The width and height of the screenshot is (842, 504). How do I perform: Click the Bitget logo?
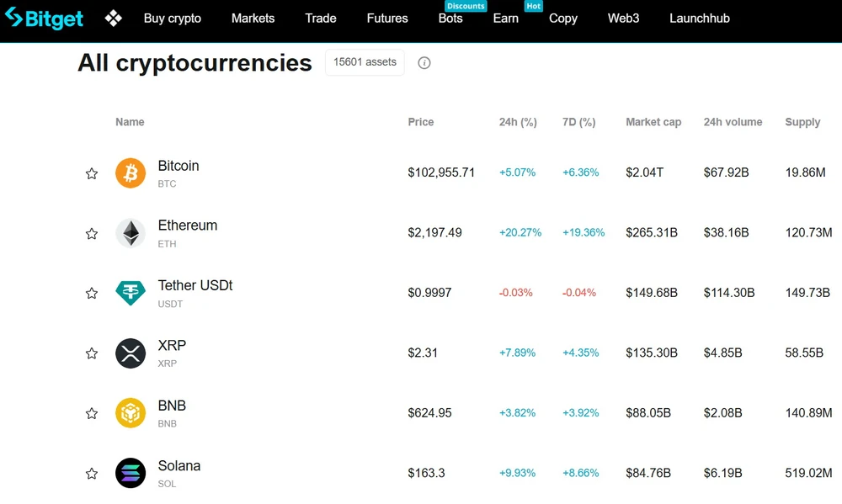[x=45, y=18]
